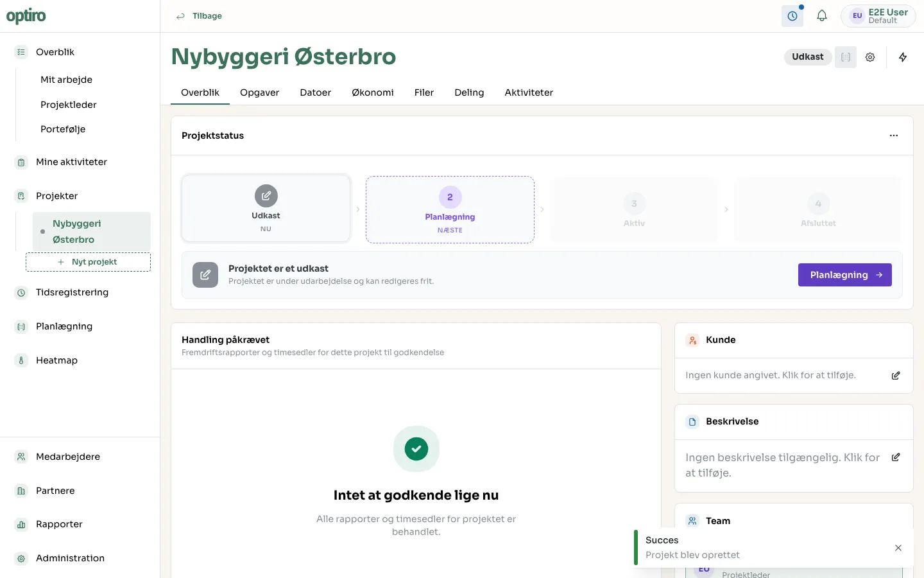924x578 pixels.
Task: Click 'Ingen kunde angivet' text to add
Action: 771,375
